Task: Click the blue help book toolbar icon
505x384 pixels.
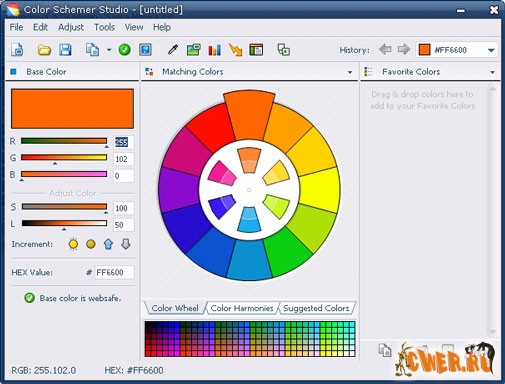Action: (x=145, y=50)
